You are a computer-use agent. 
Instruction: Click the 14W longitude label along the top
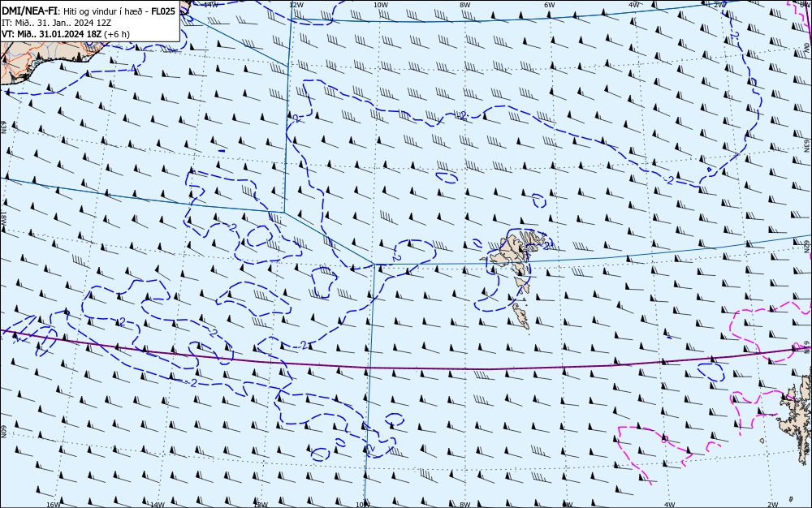(211, 5)
